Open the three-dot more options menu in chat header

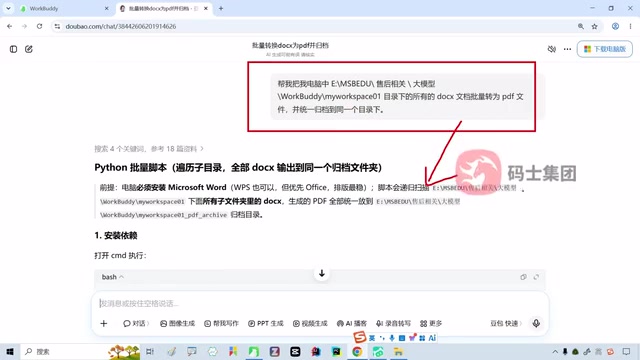pos(567,49)
